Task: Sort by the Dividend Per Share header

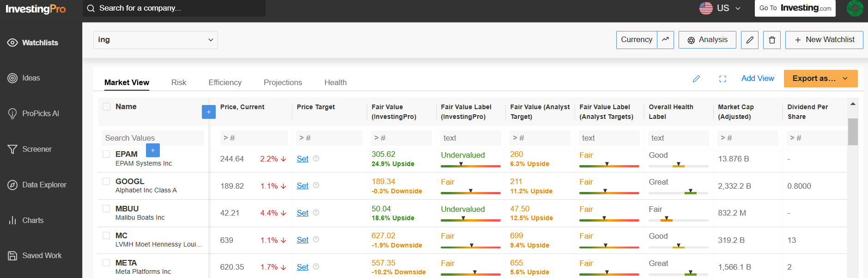Action: point(807,111)
